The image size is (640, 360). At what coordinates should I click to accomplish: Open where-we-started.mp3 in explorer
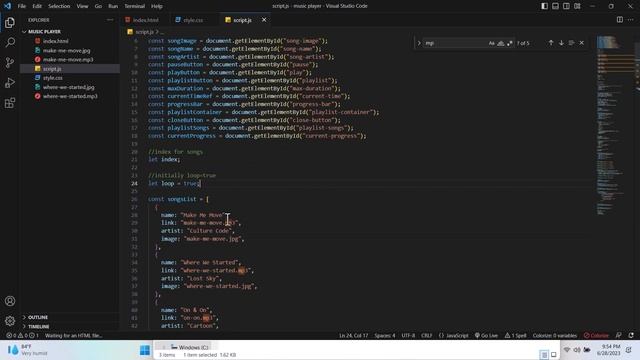pos(70,96)
